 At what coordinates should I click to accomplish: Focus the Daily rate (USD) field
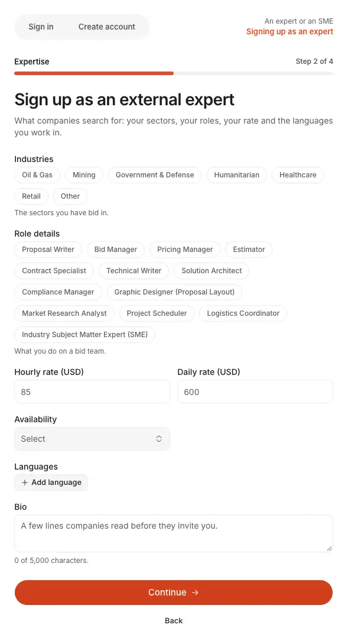(x=255, y=392)
